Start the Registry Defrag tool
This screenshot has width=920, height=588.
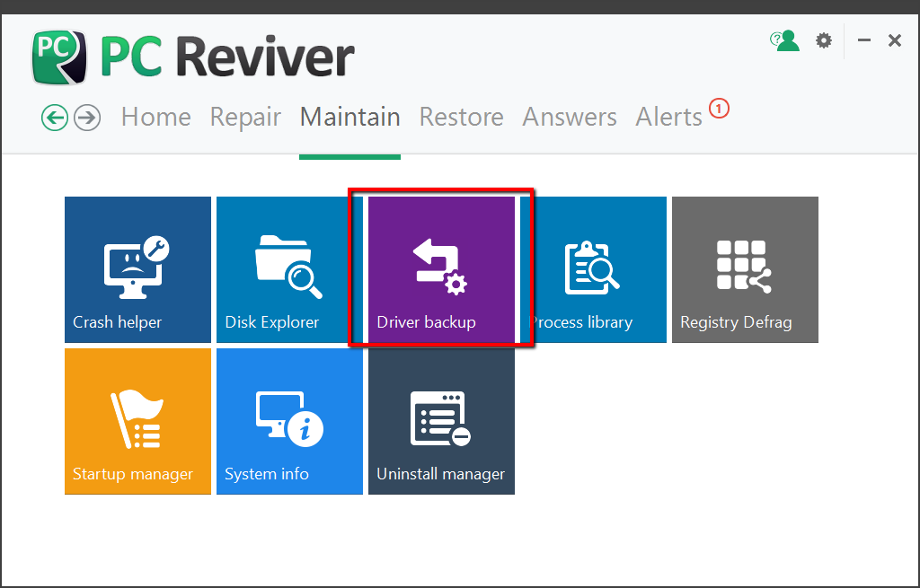[745, 269]
